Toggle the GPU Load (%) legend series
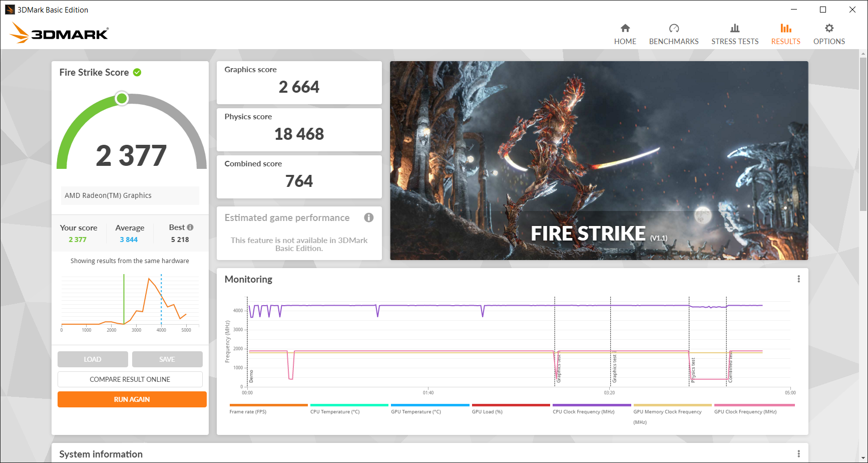868x463 pixels. coord(511,409)
